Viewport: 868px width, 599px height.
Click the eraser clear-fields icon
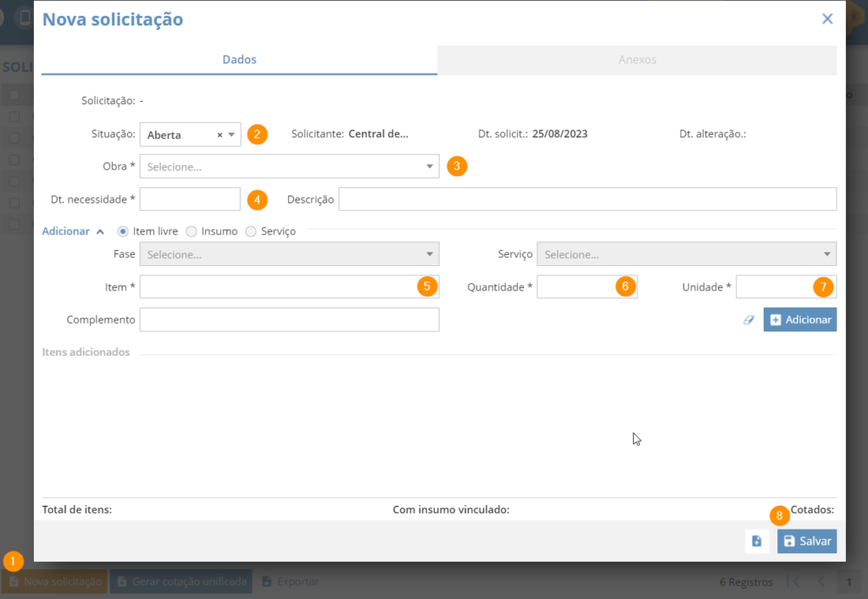point(748,319)
